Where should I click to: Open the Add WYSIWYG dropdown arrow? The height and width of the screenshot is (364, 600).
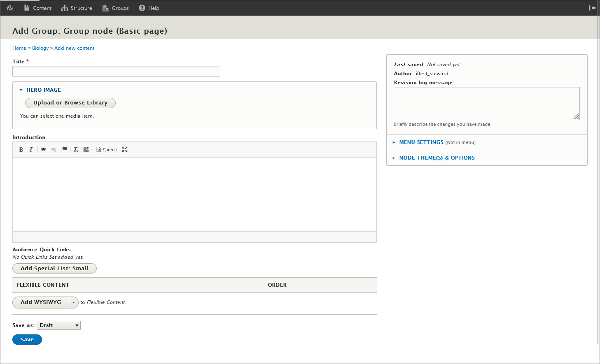pos(74,302)
